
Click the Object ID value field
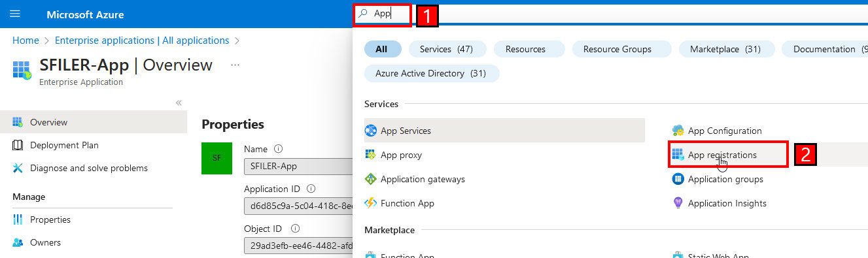[298, 246]
